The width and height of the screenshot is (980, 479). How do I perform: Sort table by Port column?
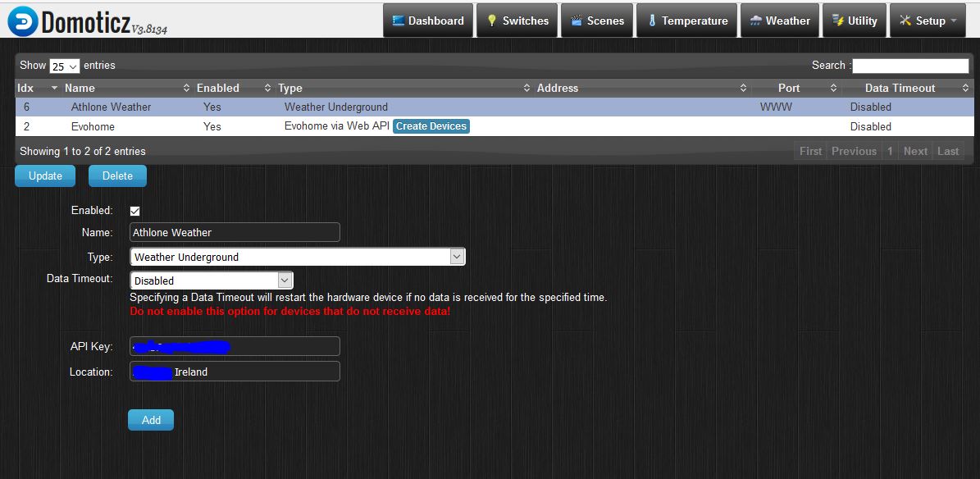pyautogui.click(x=795, y=88)
